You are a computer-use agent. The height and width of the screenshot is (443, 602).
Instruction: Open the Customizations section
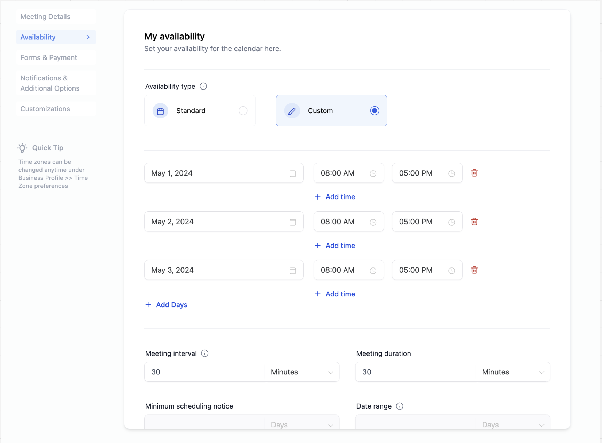click(x=56, y=109)
